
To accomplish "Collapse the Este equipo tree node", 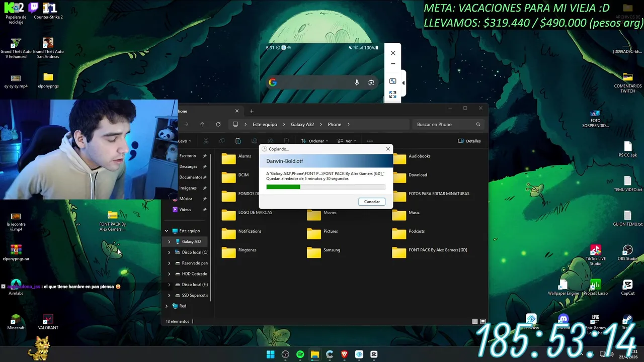I will 167,231.
